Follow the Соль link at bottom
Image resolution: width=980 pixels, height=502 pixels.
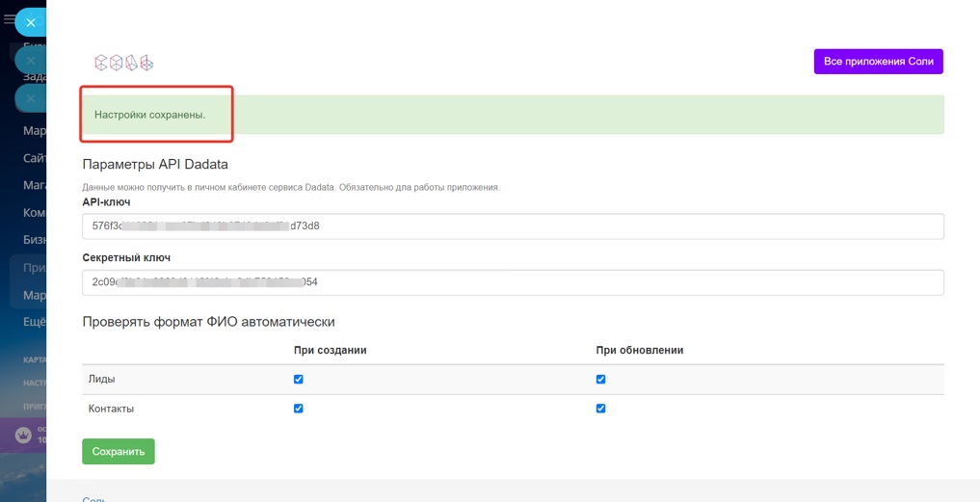click(93, 499)
